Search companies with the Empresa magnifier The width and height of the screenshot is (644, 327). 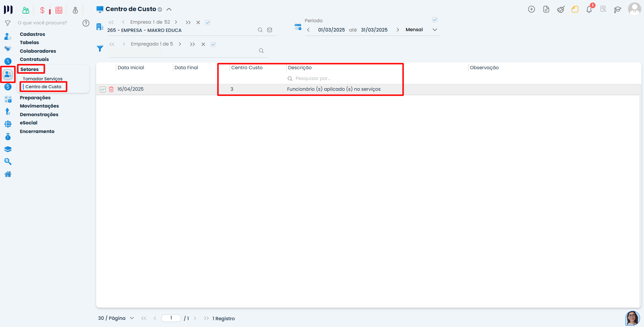point(260,30)
